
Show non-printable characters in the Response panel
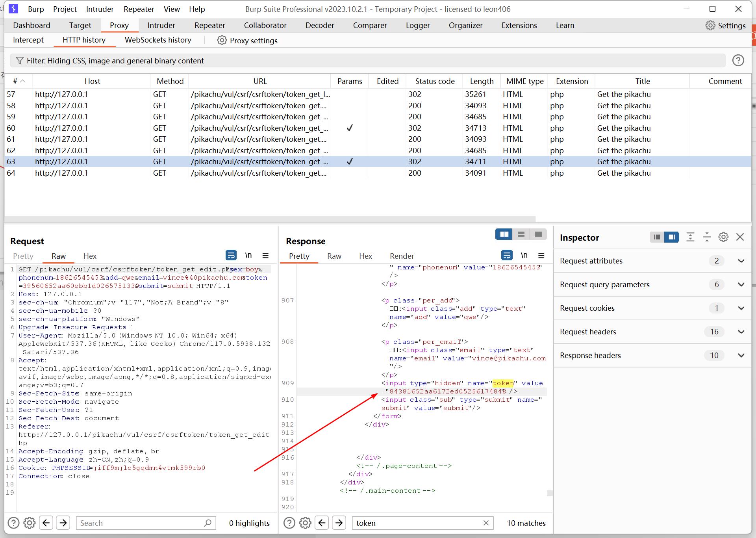[524, 255]
